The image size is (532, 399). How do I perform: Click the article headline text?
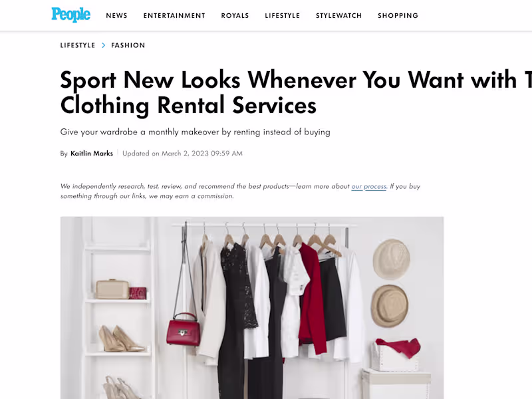click(296, 92)
